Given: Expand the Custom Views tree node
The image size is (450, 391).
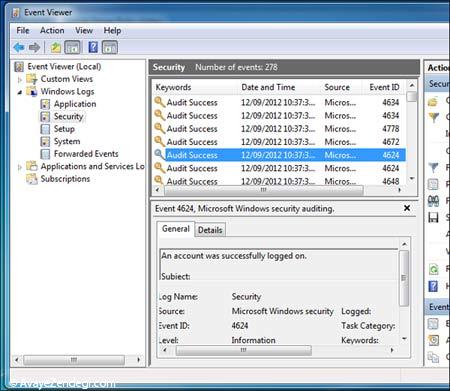Looking at the screenshot, I should click(20, 80).
